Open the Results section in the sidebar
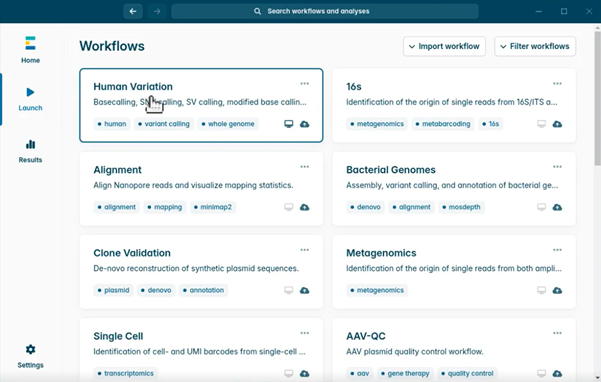601x382 pixels. 30,151
